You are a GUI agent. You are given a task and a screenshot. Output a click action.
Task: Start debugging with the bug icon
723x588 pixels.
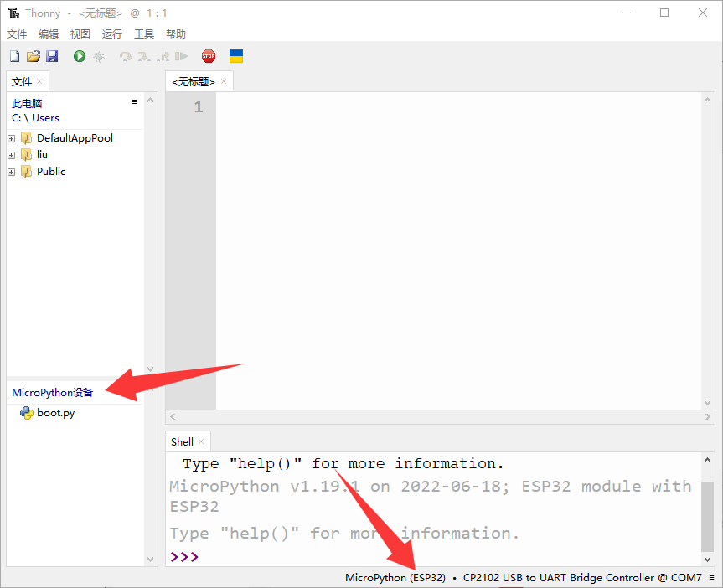click(98, 56)
